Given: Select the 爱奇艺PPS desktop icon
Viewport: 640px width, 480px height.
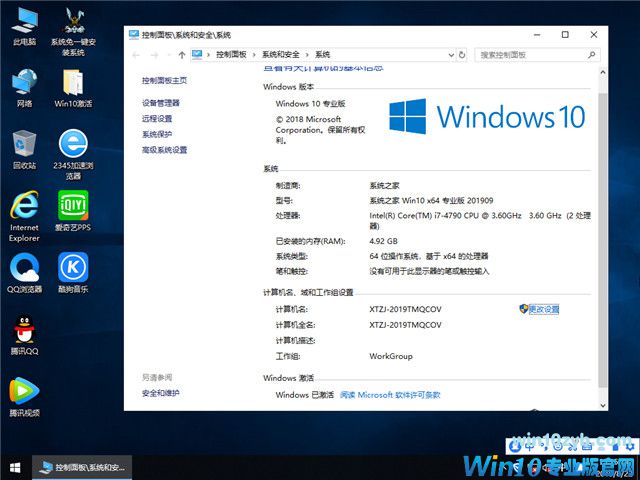Looking at the screenshot, I should pos(73,211).
